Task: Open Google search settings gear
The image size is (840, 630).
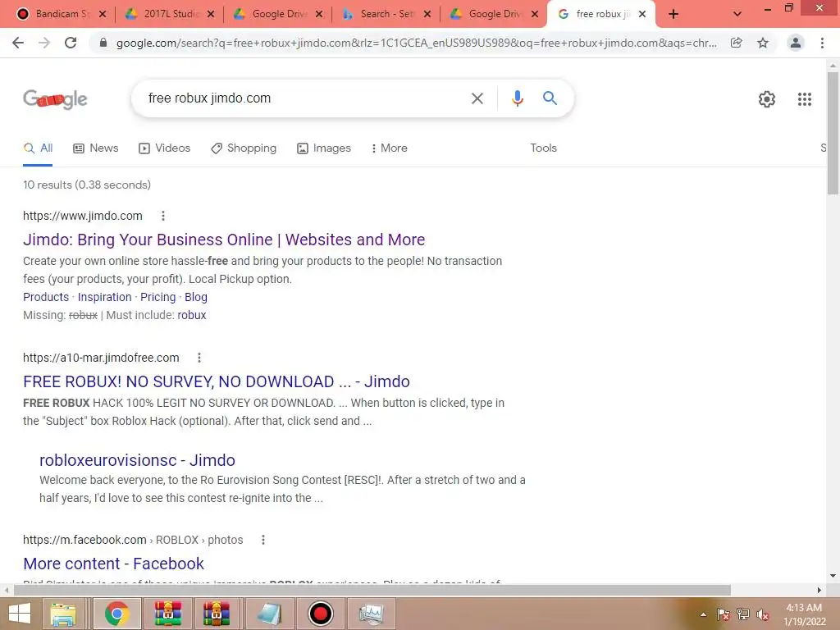Action: pos(767,99)
